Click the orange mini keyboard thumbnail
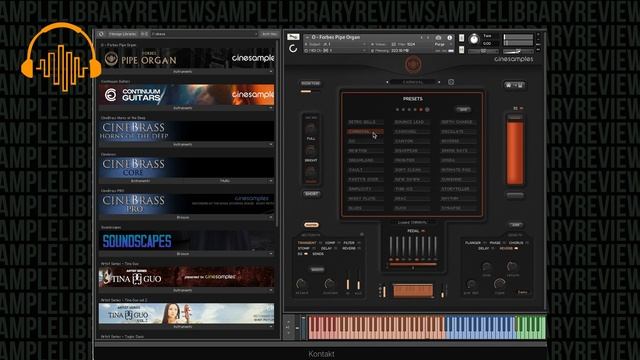Image resolution: width=640 pixels, height=360 pixels. pos(413,290)
